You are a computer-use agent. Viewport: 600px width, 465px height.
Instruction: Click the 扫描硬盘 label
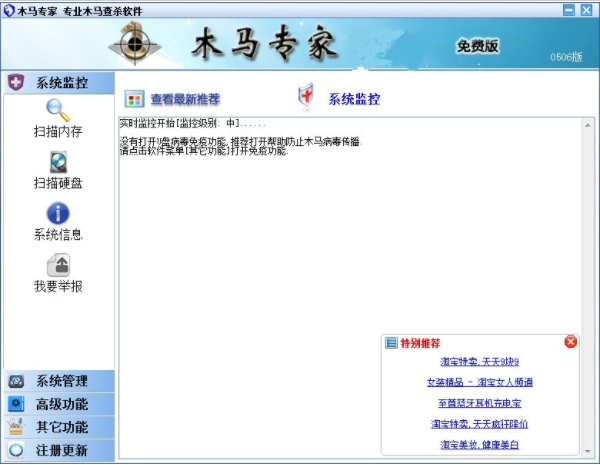pyautogui.click(x=58, y=183)
